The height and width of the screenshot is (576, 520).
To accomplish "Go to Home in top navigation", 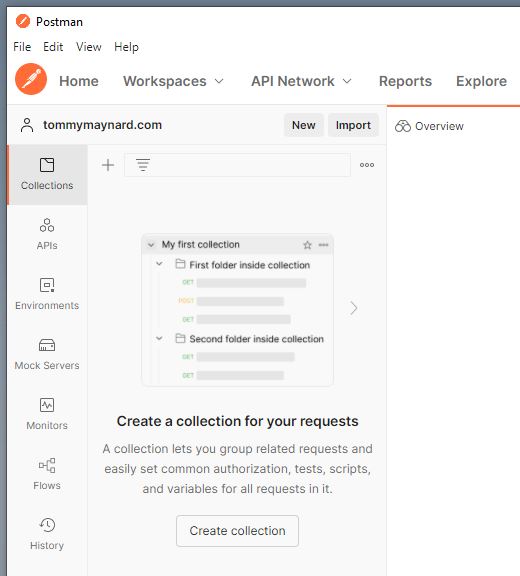I will [79, 81].
